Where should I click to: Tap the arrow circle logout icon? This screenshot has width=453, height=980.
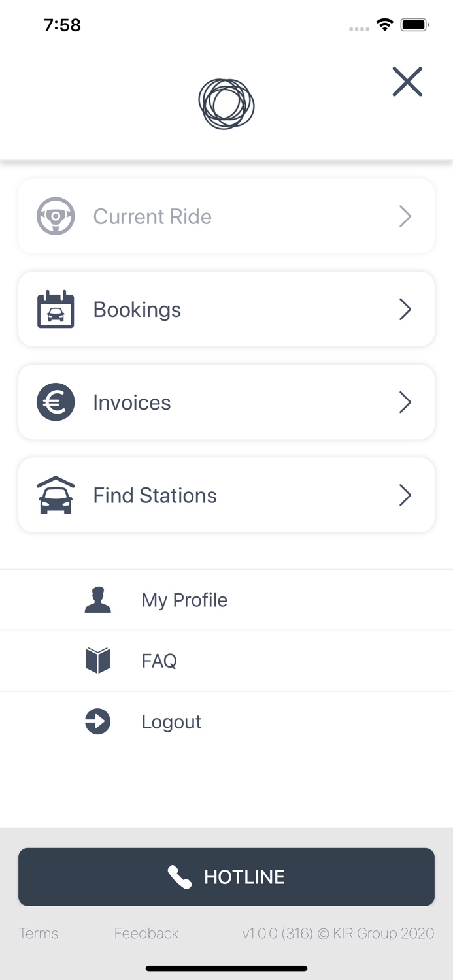click(x=98, y=721)
